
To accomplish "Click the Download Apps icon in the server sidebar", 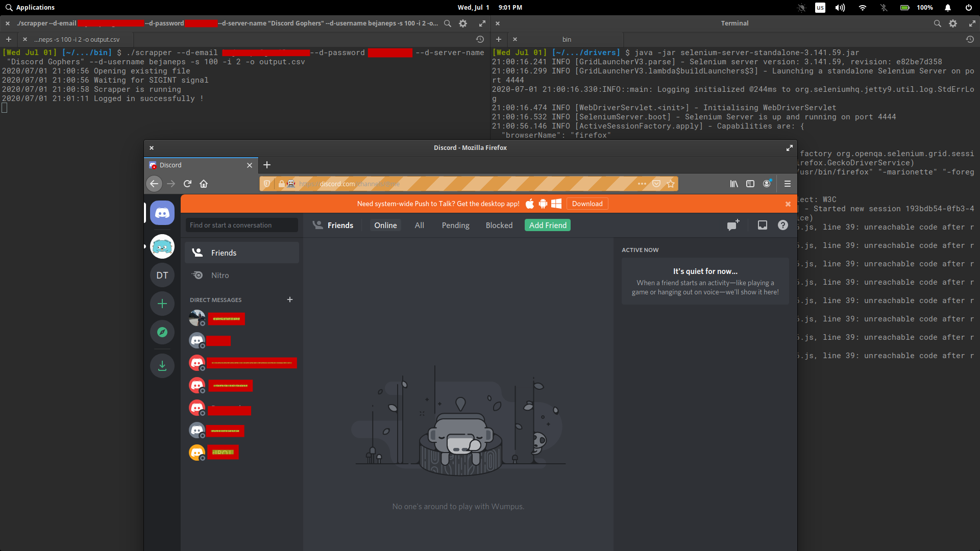I will coord(162,366).
